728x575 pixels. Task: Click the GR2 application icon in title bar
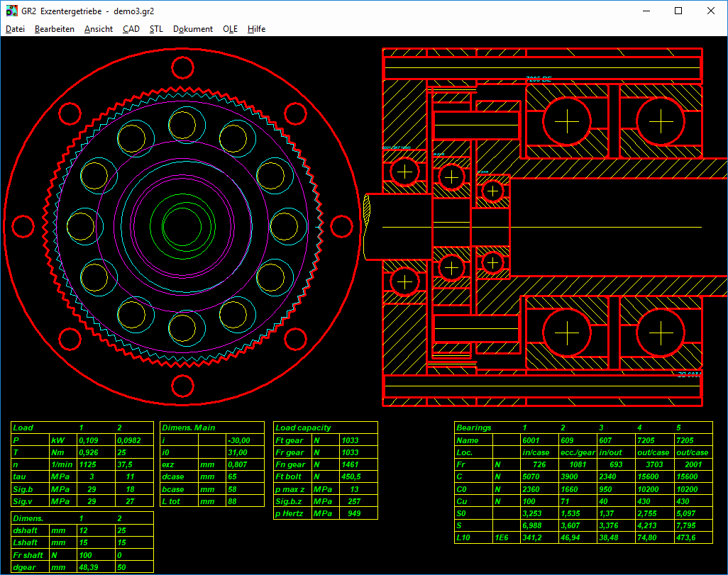(x=11, y=11)
